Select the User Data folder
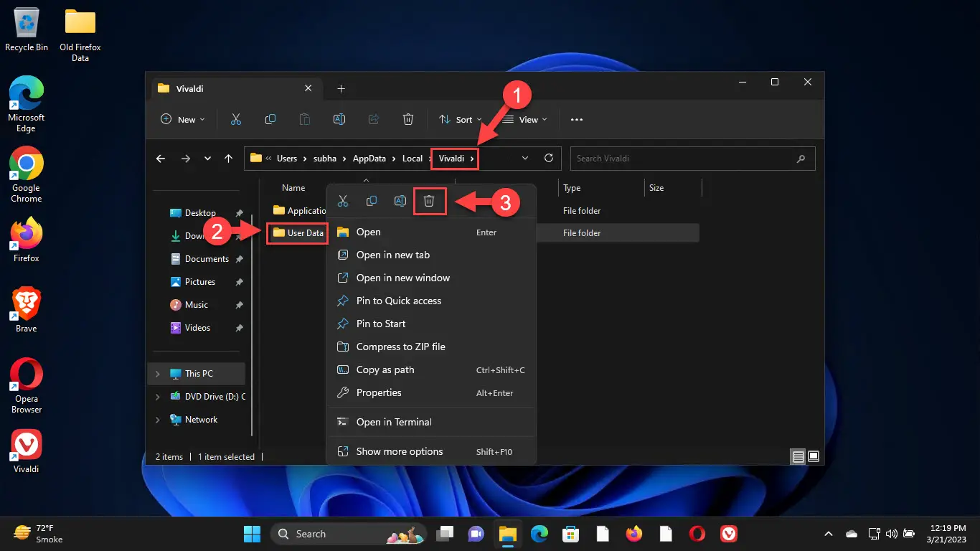Image resolution: width=980 pixels, height=551 pixels. (x=298, y=233)
